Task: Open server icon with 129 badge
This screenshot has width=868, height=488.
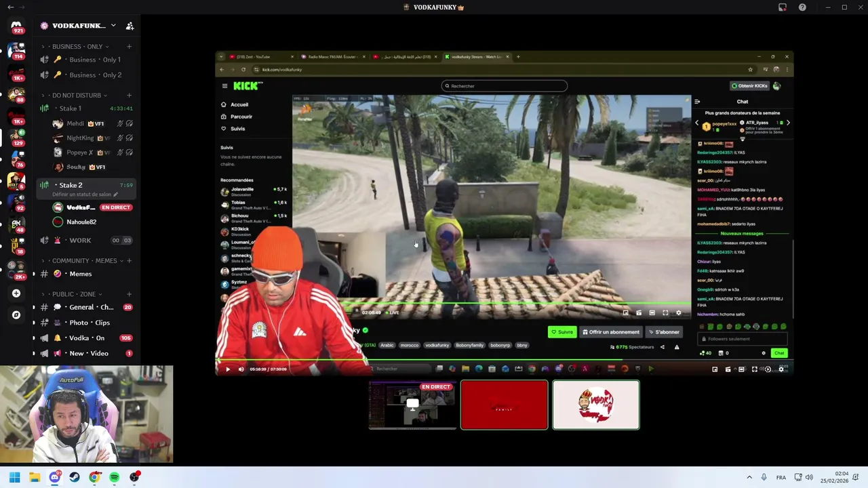Action: click(16, 137)
